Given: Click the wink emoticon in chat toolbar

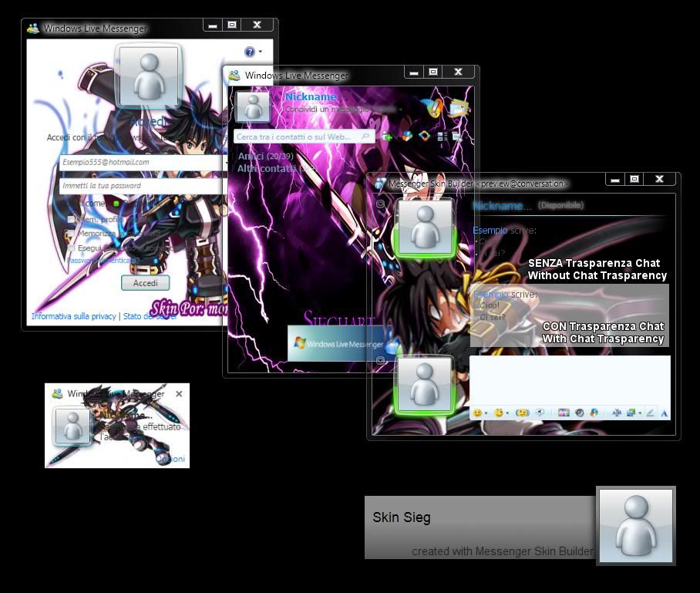Looking at the screenshot, I should 500,413.
